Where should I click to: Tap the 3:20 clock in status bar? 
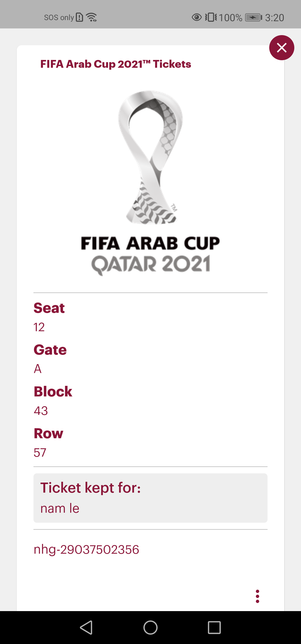[x=274, y=18]
